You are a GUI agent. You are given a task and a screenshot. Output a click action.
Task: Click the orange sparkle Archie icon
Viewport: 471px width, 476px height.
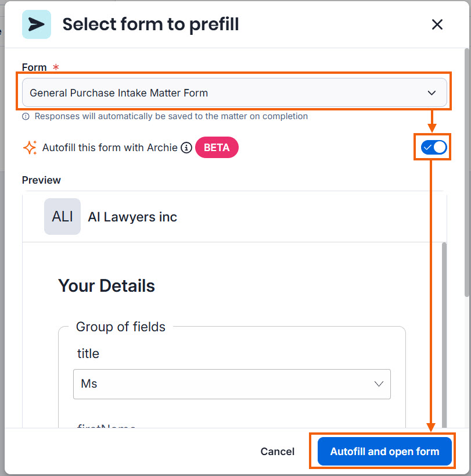point(30,148)
